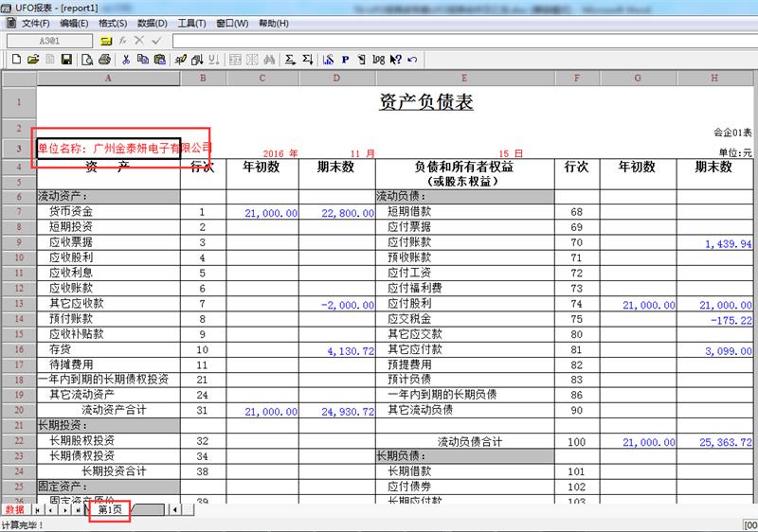Confirm the entry with the checkmark icon
Screen dimensions: 758x532
(x=156, y=41)
